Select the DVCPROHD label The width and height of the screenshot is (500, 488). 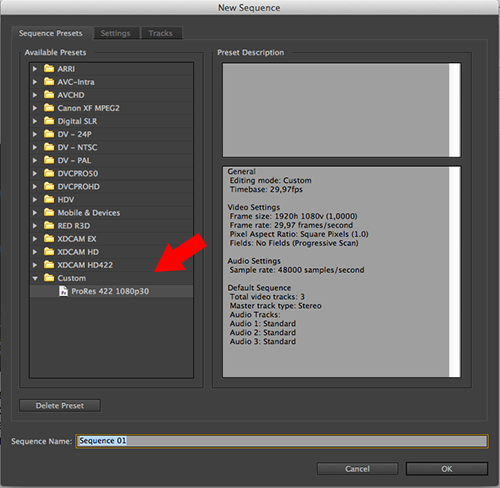point(78,187)
